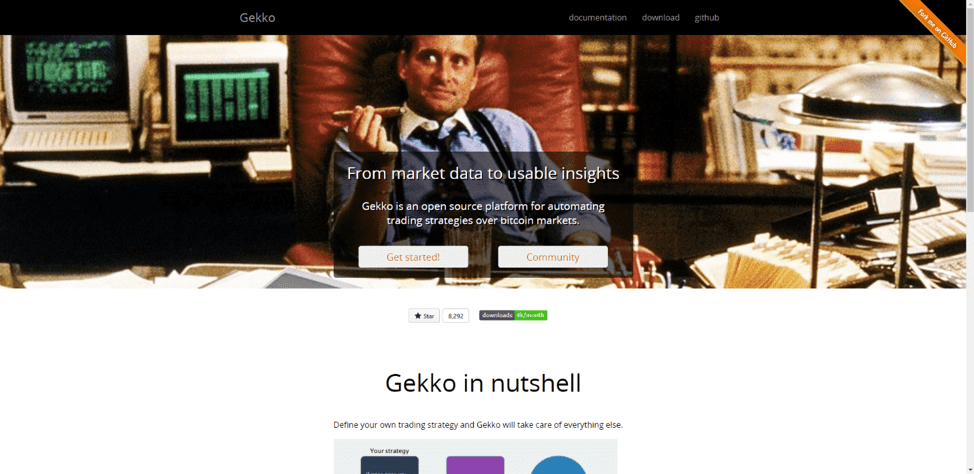This screenshot has height=474, width=974.
Task: Click the page's vertical scrollbar
Action: pyautogui.click(x=970, y=237)
